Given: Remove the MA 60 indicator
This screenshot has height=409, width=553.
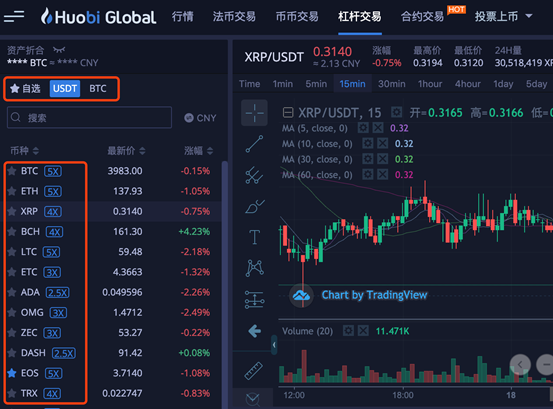Looking at the screenshot, I should click(x=382, y=174).
